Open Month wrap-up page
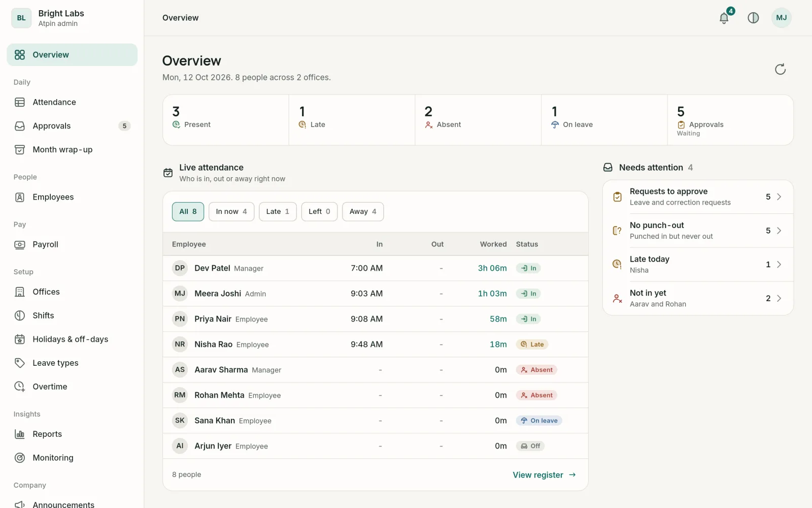812x508 pixels. tap(72, 149)
